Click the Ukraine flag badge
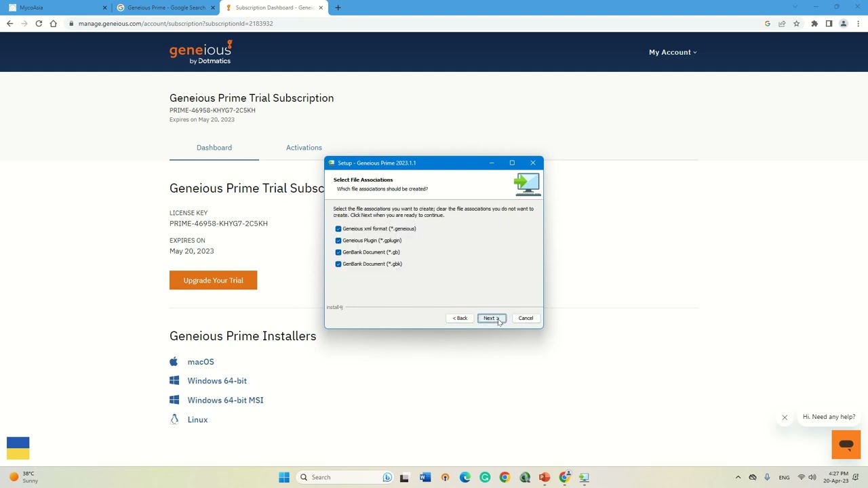Image resolution: width=868 pixels, height=488 pixels. [x=18, y=448]
